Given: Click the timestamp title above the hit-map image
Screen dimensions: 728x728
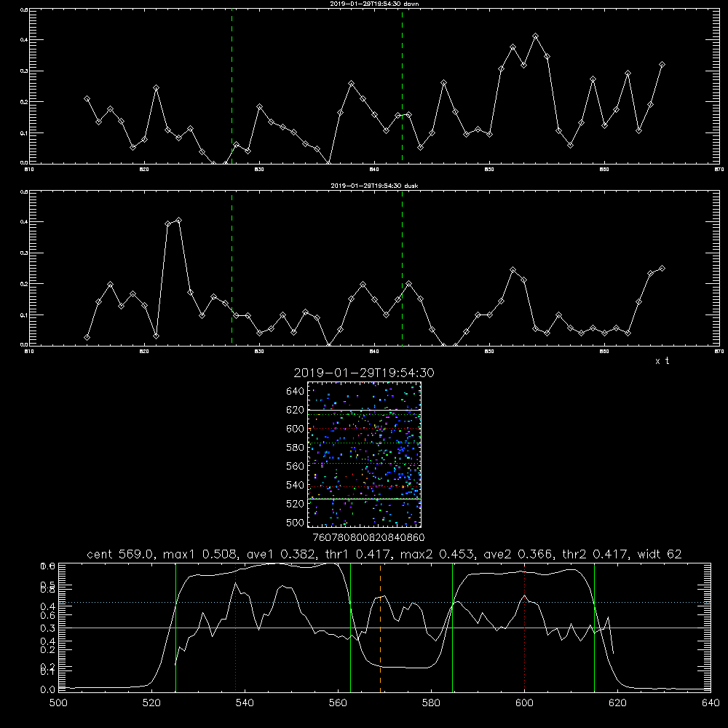Looking at the screenshot, I should pyautogui.click(x=364, y=373).
